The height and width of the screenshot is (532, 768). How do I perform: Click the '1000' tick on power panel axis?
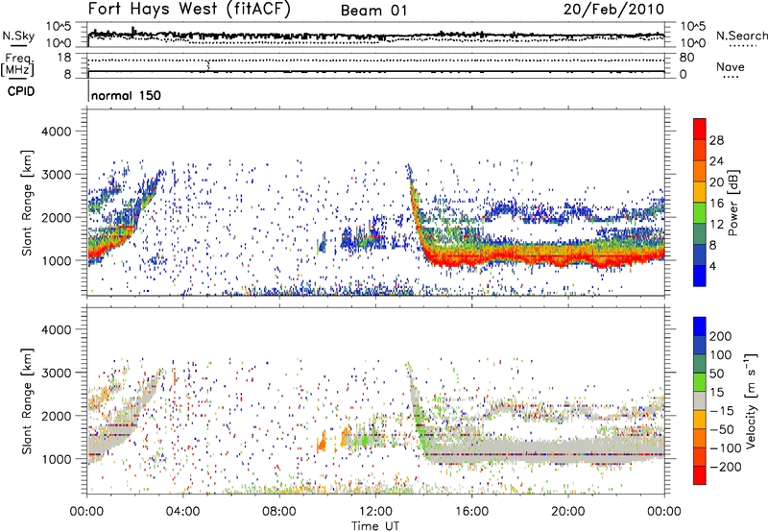[x=56, y=260]
